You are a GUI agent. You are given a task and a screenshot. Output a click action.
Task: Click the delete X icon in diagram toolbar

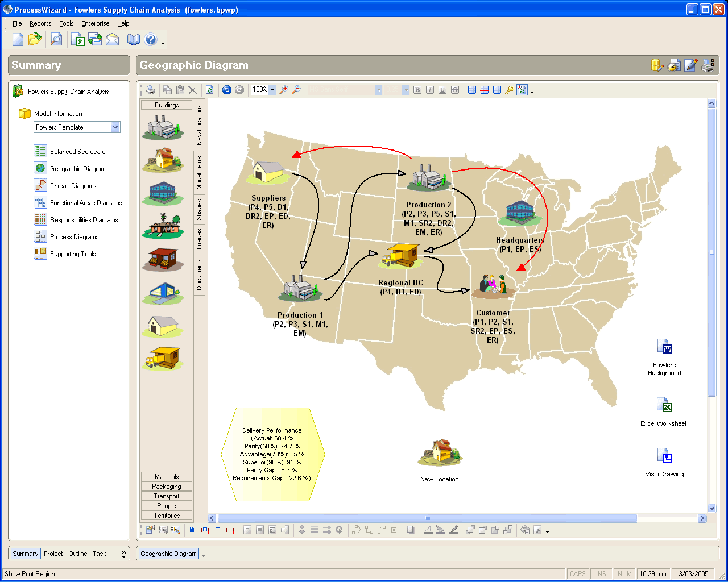pyautogui.click(x=193, y=90)
